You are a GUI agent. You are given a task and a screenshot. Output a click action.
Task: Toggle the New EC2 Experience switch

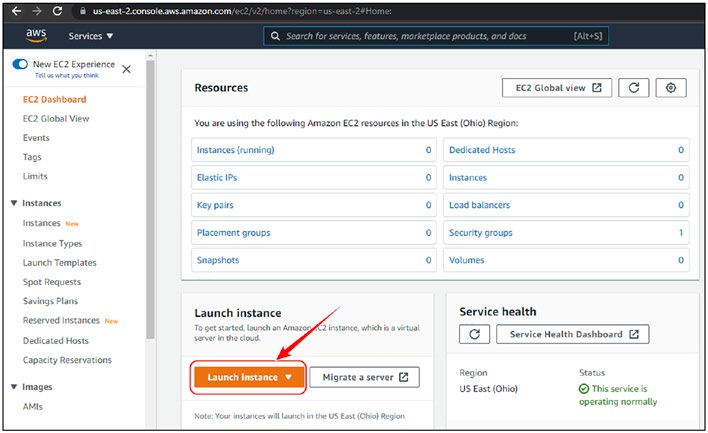(20, 64)
